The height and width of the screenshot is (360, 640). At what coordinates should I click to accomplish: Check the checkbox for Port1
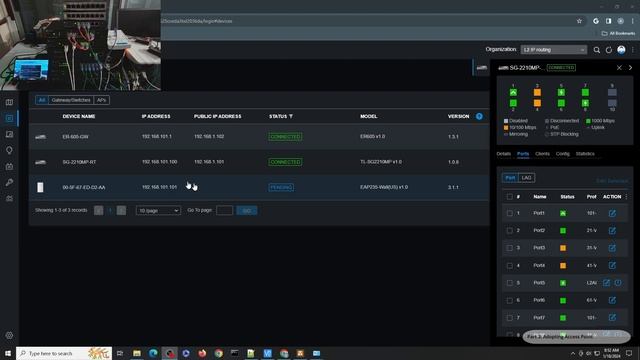coord(509,213)
